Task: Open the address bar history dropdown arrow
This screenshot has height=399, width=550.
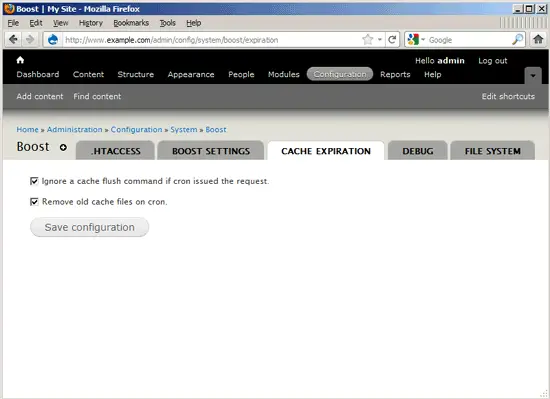Action: point(380,40)
